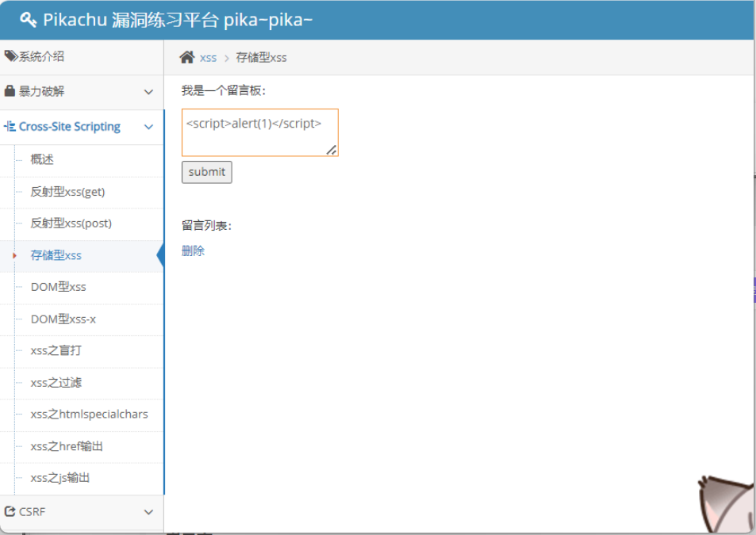
Task: Expand the 暴力破解 chevron
Action: pyautogui.click(x=148, y=91)
